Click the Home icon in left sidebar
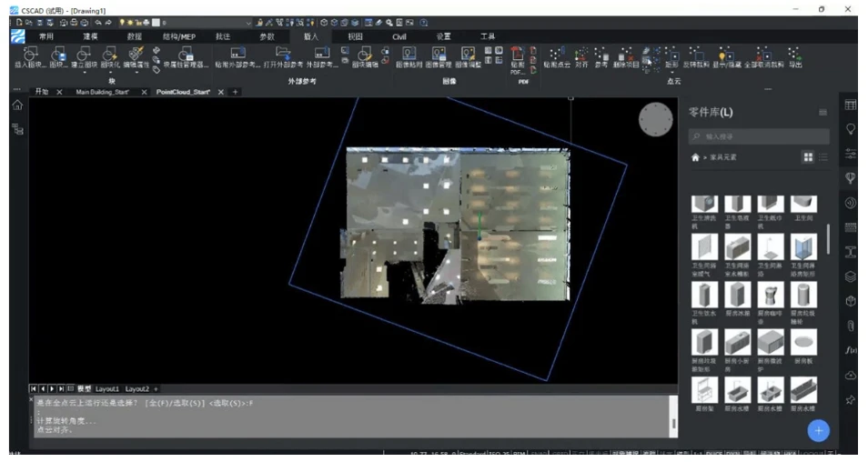 pyautogui.click(x=17, y=105)
